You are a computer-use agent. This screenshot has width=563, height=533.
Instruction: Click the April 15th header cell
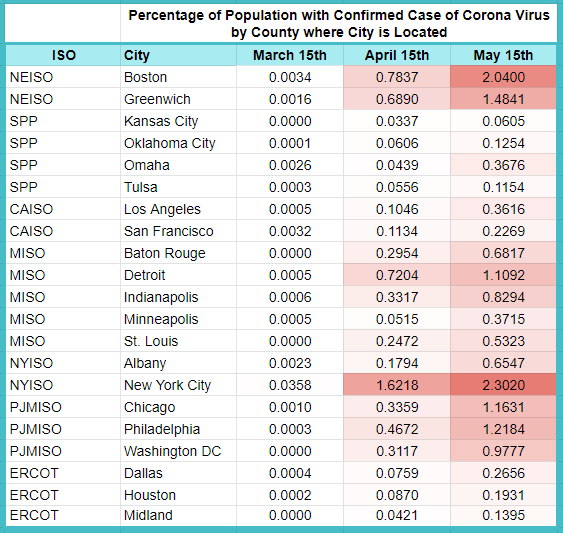tap(397, 55)
